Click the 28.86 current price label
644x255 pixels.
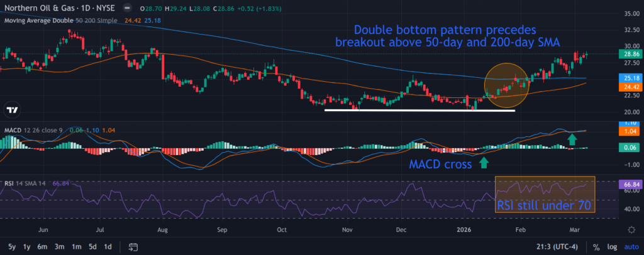pos(630,55)
